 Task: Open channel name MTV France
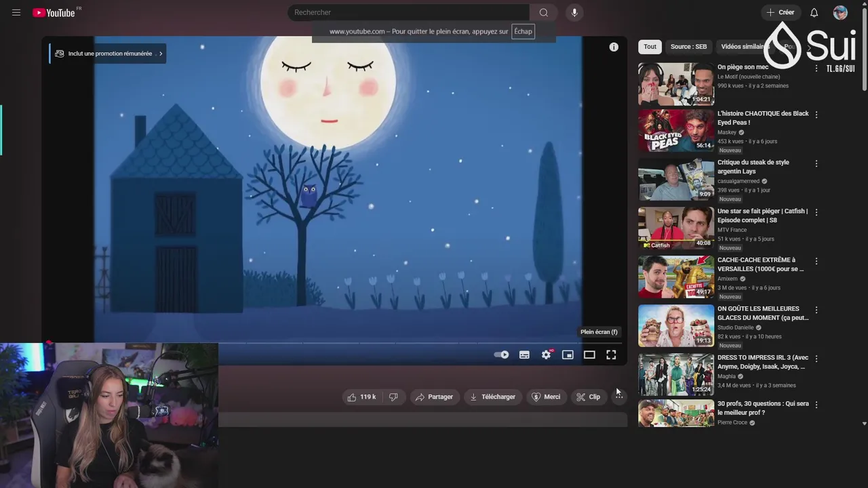click(732, 230)
